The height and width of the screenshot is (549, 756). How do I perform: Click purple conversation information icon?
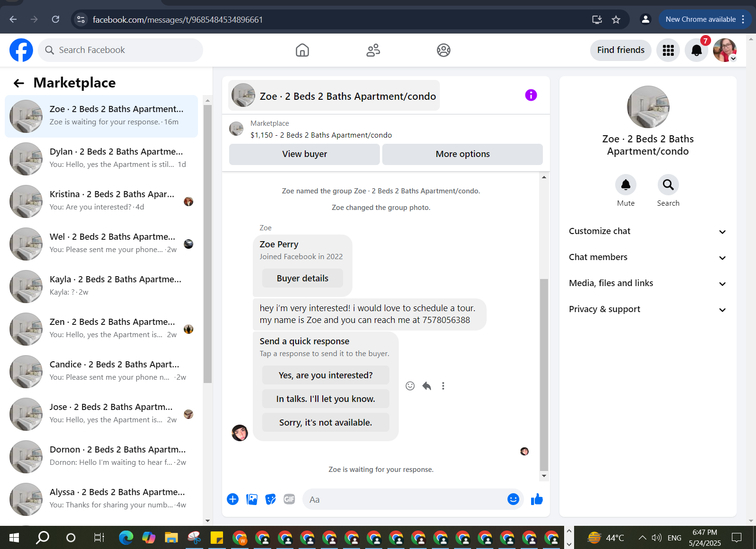coord(531,95)
